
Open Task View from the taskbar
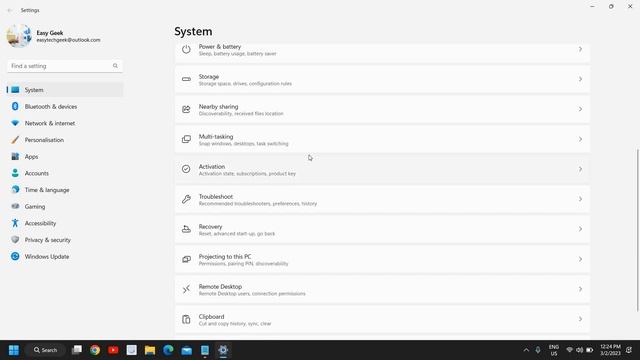click(x=77, y=350)
